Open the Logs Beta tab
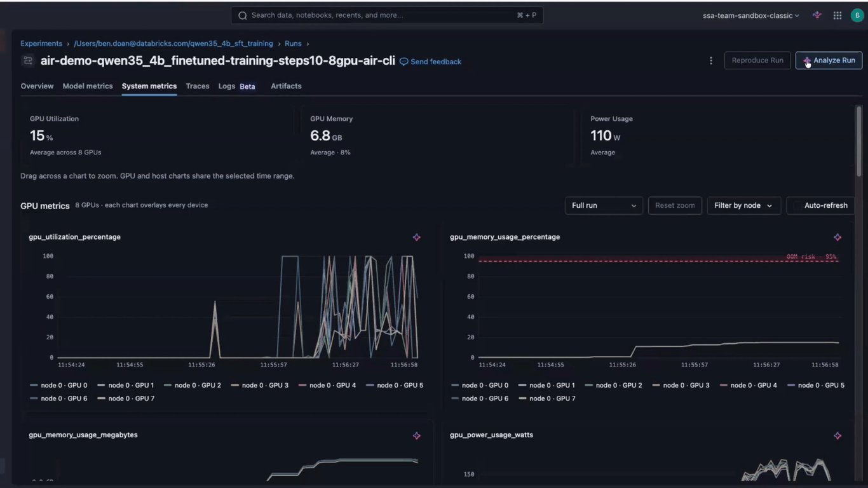868x488 pixels. [x=237, y=86]
